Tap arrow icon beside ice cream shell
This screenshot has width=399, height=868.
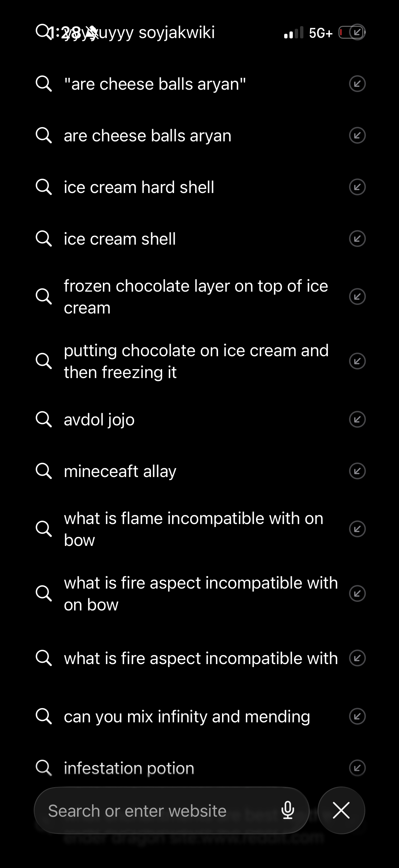357,239
